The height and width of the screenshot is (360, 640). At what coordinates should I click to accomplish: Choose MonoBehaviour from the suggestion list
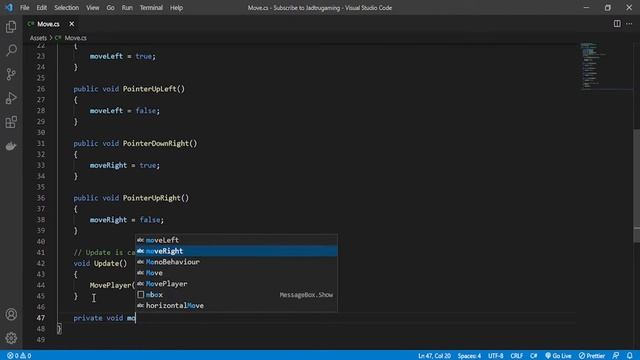click(x=236, y=262)
